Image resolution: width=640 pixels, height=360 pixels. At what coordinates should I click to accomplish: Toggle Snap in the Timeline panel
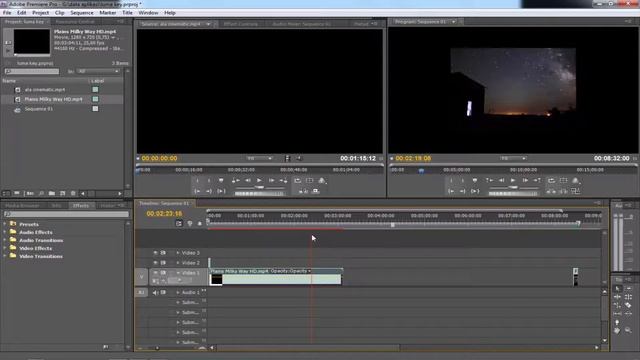click(179, 223)
